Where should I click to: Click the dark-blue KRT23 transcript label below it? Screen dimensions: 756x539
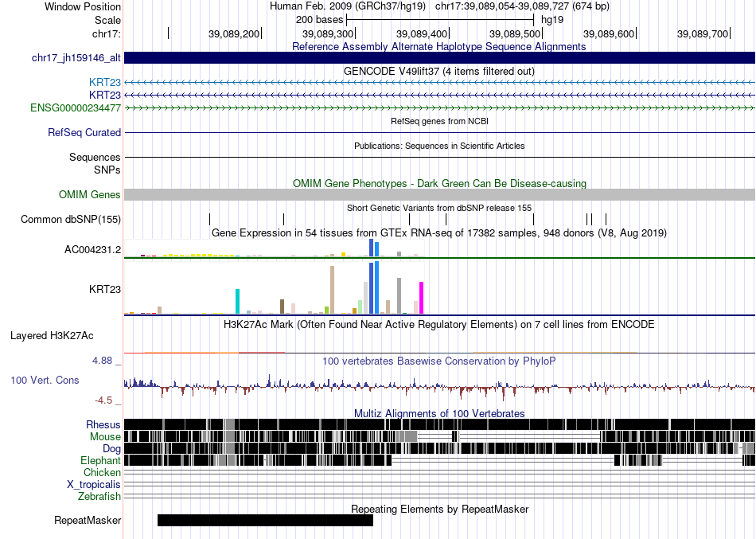point(104,95)
